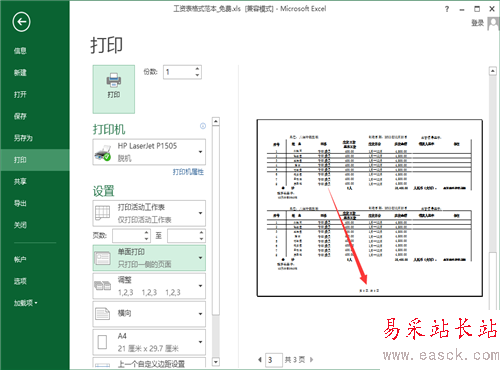
Task: Open the 打印机属性 link
Action: click(x=188, y=172)
